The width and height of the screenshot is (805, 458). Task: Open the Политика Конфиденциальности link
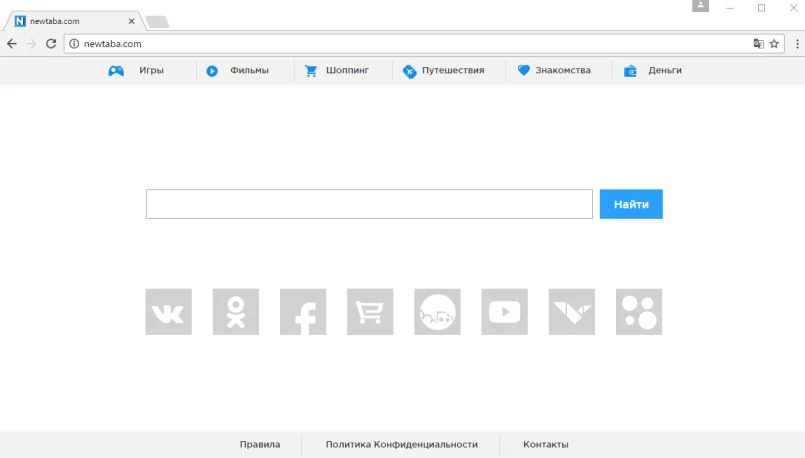[401, 444]
